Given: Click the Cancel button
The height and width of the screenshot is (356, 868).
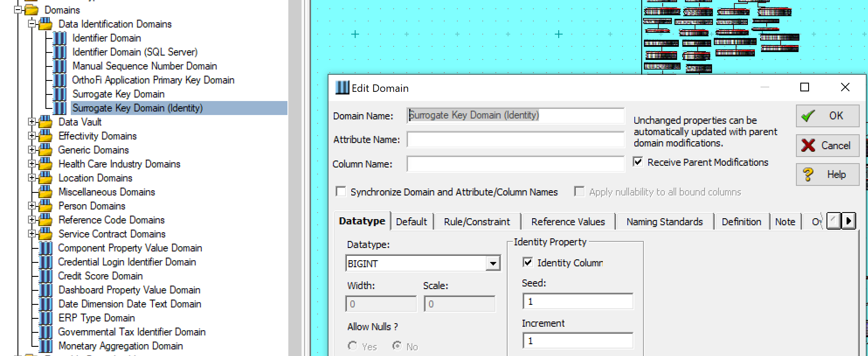Looking at the screenshot, I should 827,145.
